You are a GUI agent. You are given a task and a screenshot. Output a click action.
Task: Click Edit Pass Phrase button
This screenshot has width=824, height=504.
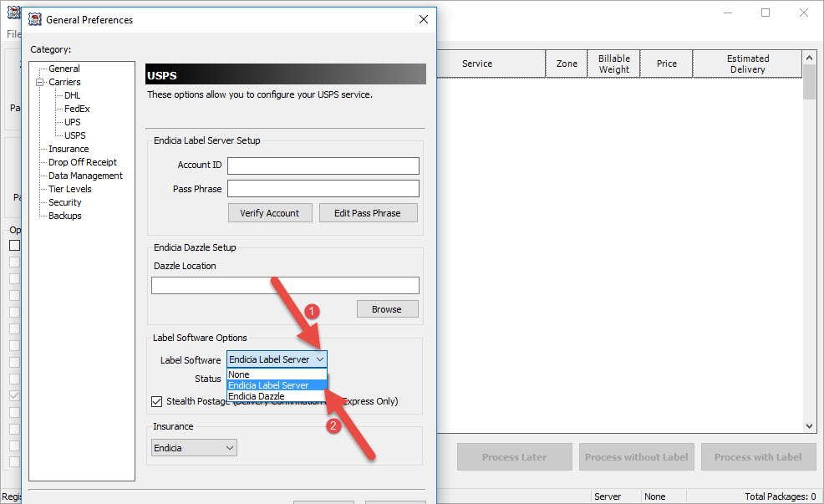coord(368,213)
